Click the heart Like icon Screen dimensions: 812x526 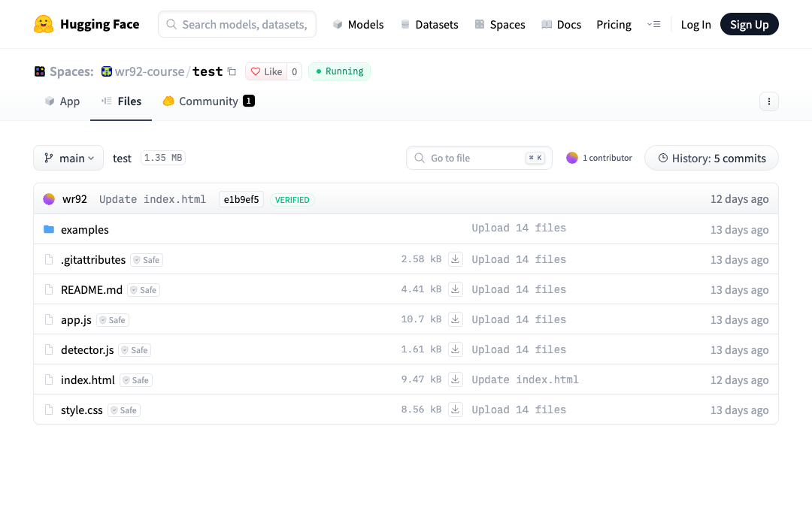coord(256,71)
